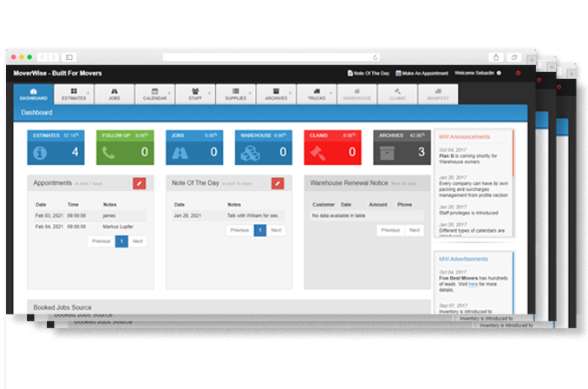Expand the Archives tab plus submenu

291,93
